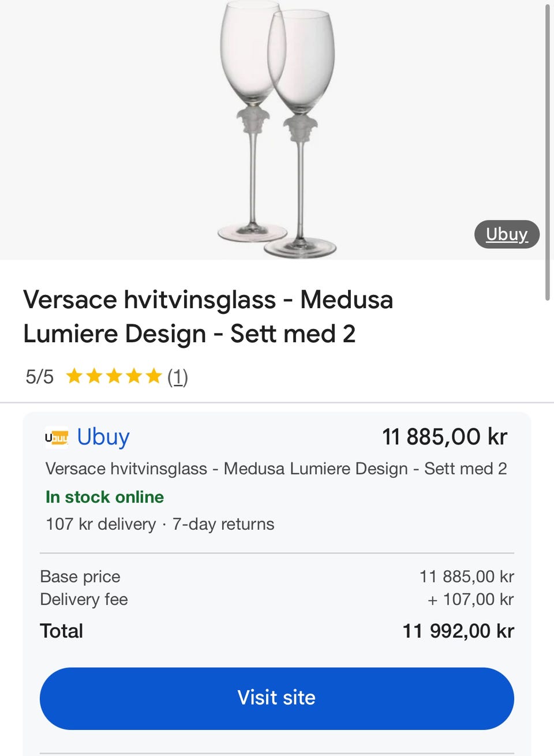Open the Ubuy badge on product image
Image resolution: width=554 pixels, height=756 pixels.
507,234
